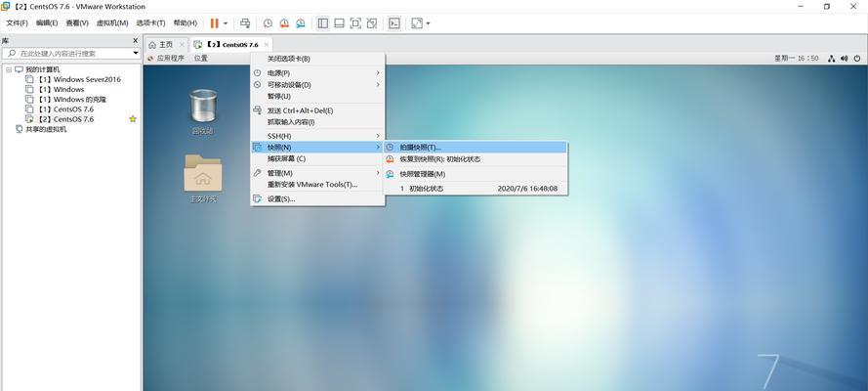Click the network icon in CentOS panel

click(832, 58)
